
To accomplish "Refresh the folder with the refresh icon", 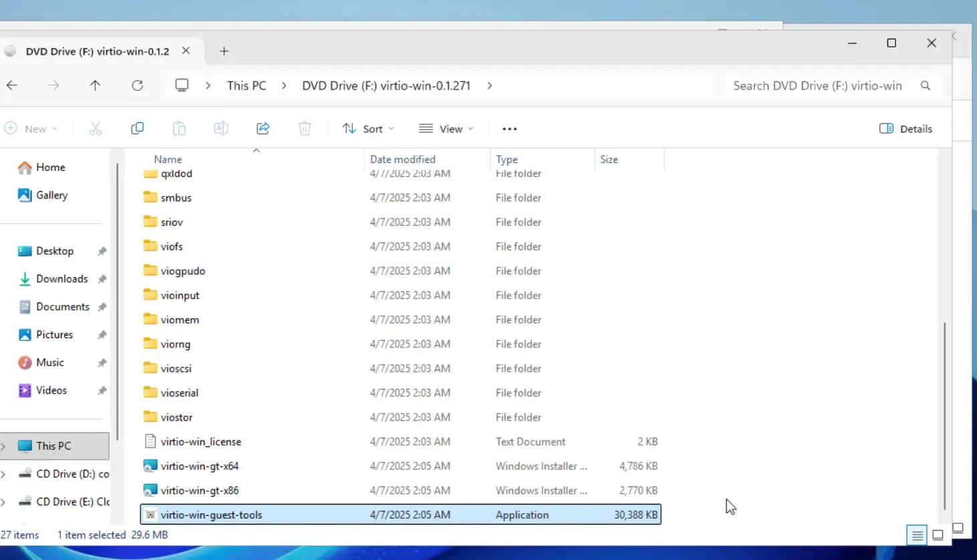I will (137, 86).
